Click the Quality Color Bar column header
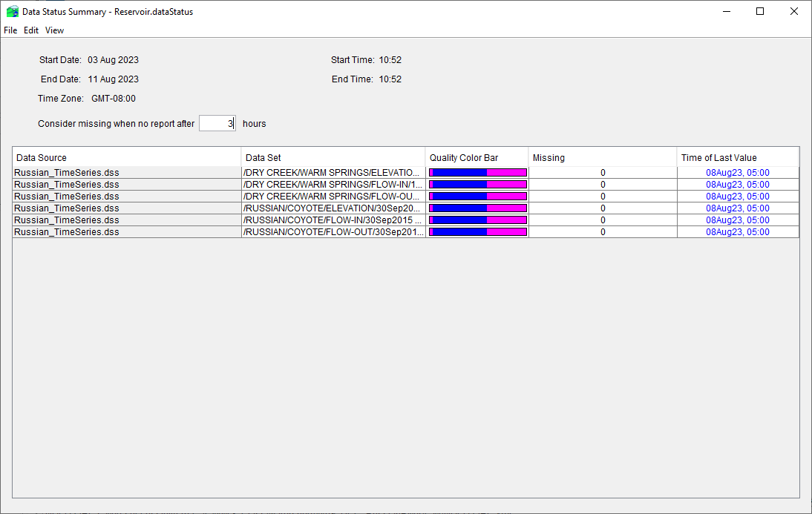Viewport: 812px width, 514px height. pyautogui.click(x=476, y=157)
